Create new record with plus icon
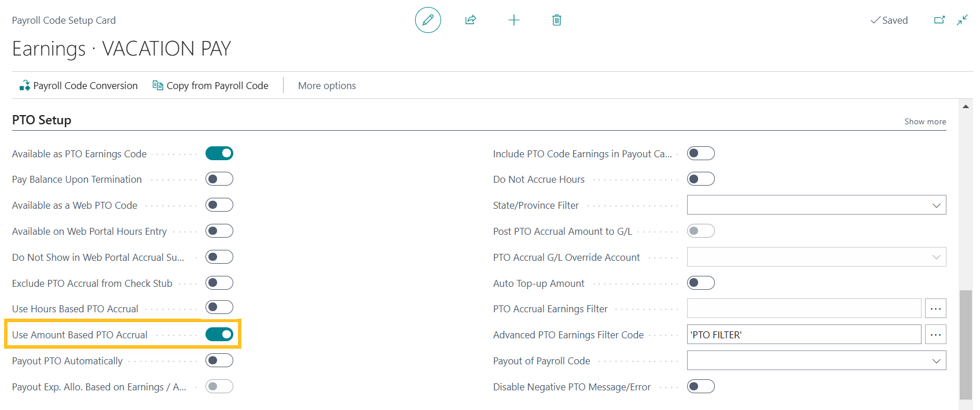Image resolution: width=980 pixels, height=410 pixels. click(x=513, y=20)
